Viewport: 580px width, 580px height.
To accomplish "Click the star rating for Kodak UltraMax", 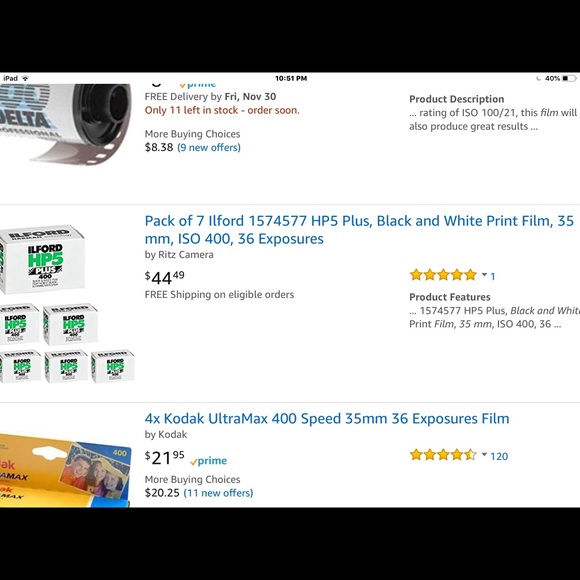I will point(443,455).
